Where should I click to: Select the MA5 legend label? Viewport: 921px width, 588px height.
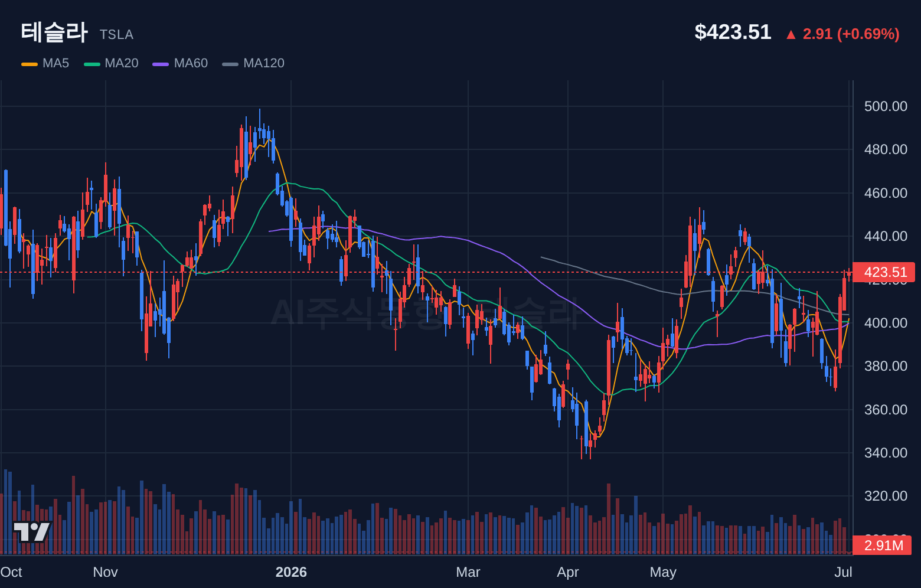click(55, 63)
